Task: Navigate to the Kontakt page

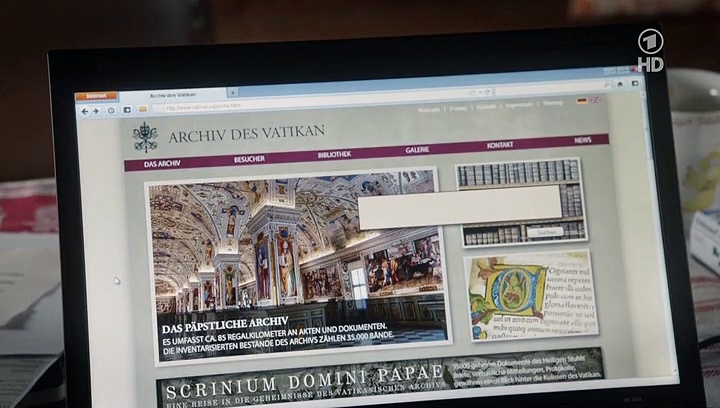Action: (x=500, y=146)
